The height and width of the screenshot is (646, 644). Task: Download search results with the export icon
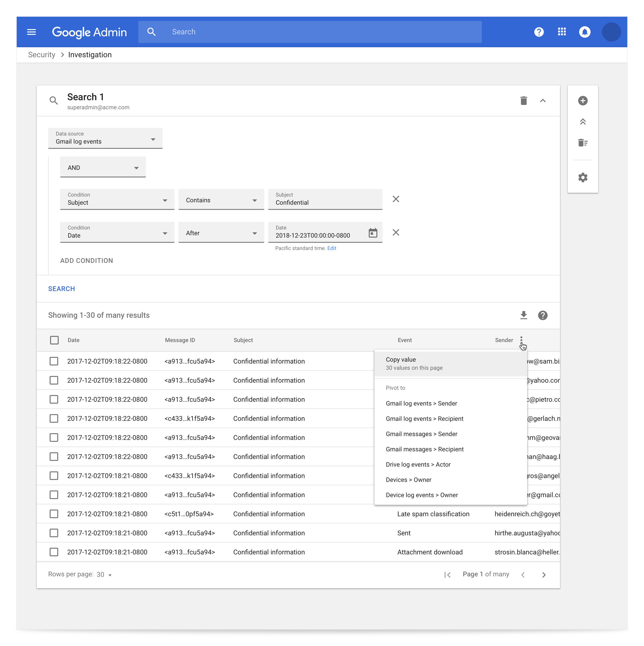pyautogui.click(x=524, y=315)
